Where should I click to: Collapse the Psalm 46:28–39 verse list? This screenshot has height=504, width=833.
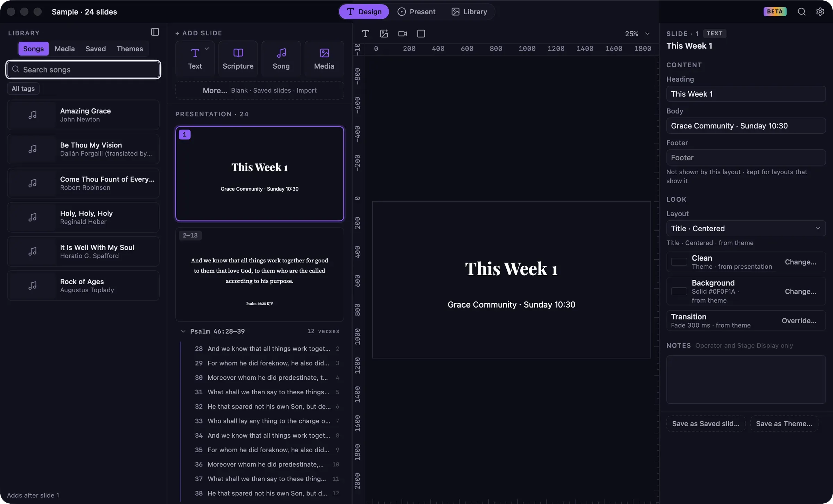pos(183,331)
